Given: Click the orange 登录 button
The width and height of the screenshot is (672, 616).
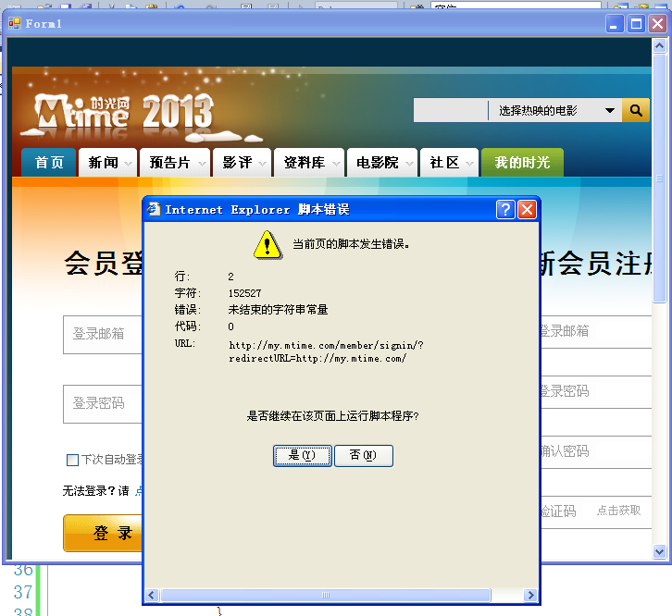Looking at the screenshot, I should 104,533.
